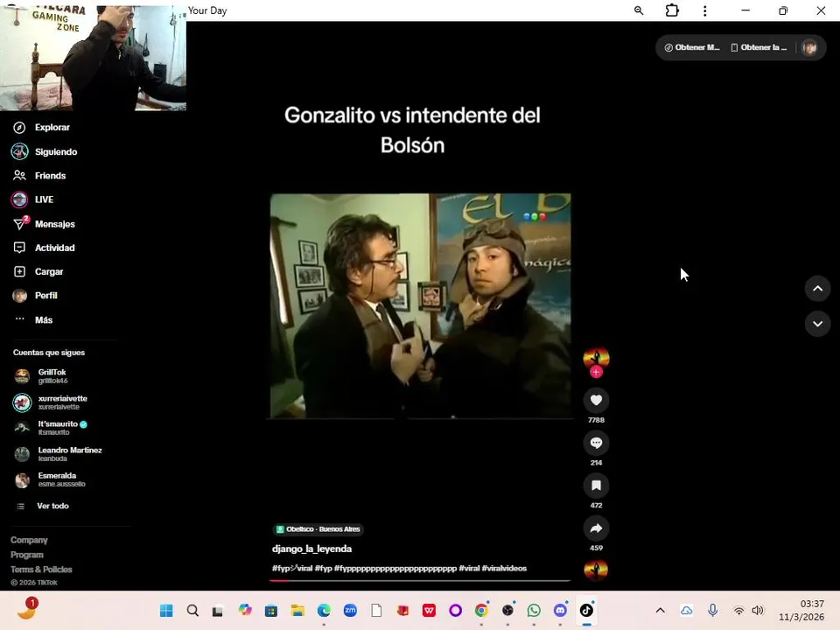The height and width of the screenshot is (630, 840).
Task: Go to previous video arrow
Action: tap(817, 289)
